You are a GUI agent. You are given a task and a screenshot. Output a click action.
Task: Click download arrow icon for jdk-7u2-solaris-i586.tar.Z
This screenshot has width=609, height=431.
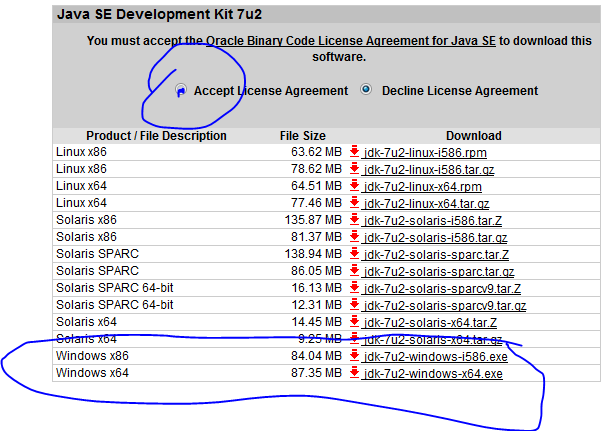click(x=354, y=221)
